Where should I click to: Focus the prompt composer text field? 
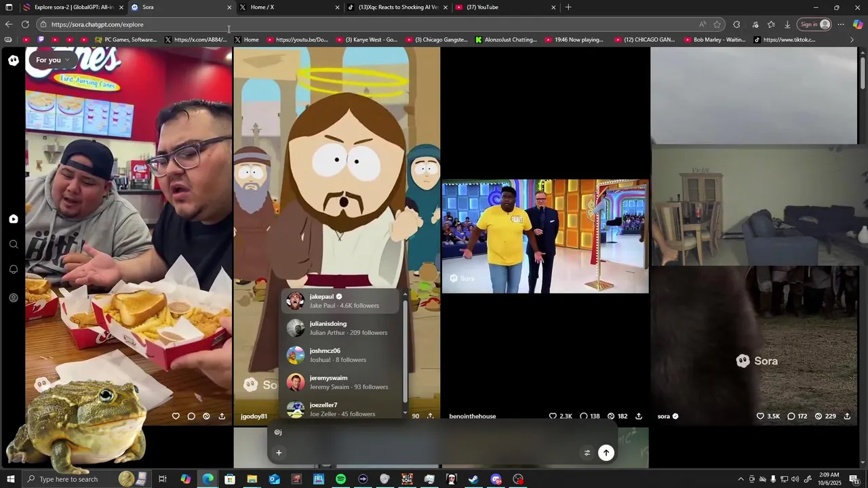click(441, 432)
